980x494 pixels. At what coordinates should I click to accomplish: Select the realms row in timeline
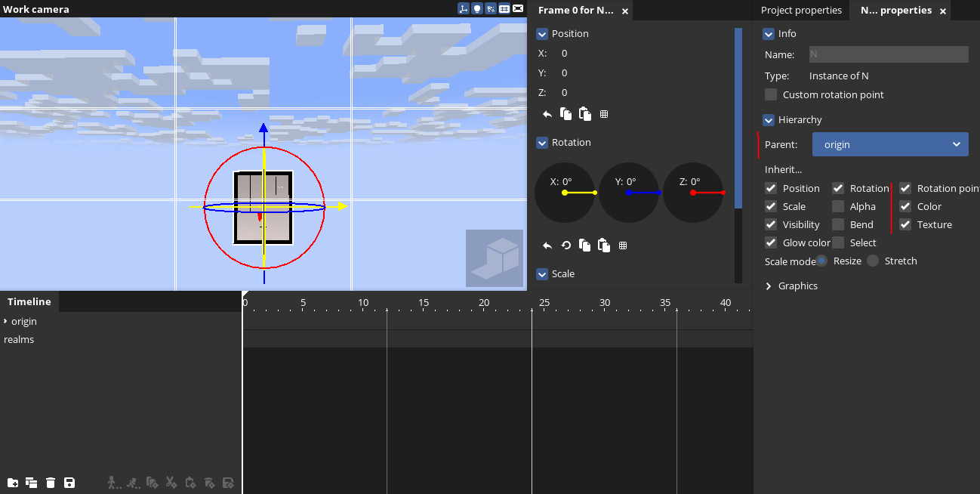[x=121, y=339]
